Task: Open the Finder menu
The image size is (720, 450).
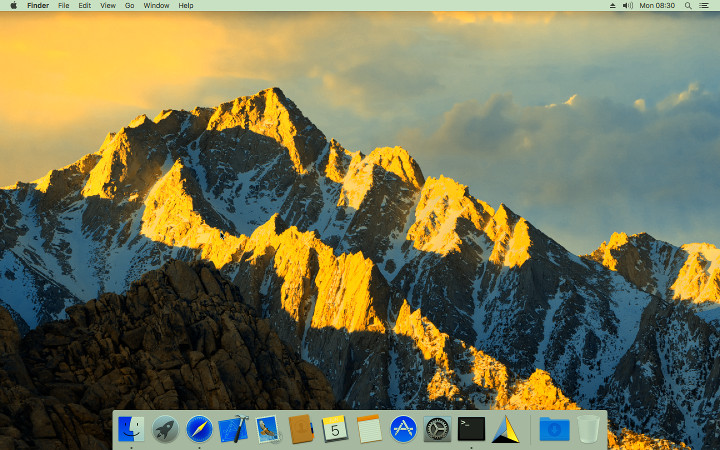Action: point(38,6)
